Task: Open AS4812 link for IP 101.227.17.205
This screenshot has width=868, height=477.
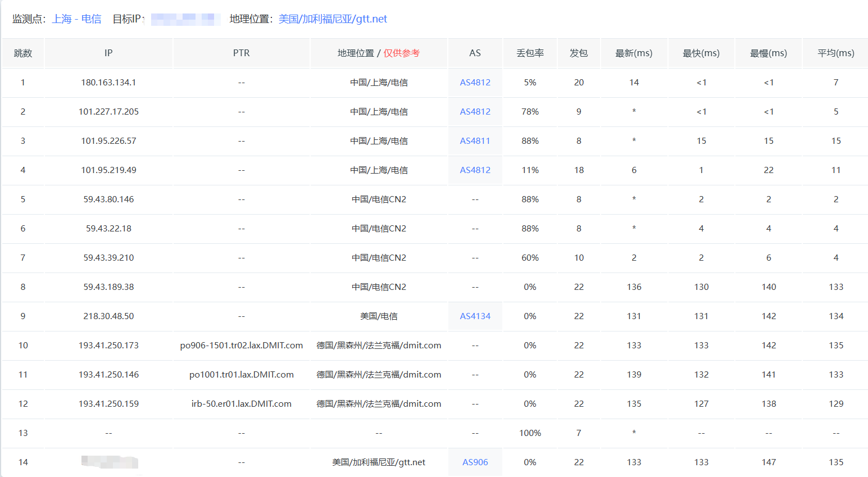Action: 475,112
